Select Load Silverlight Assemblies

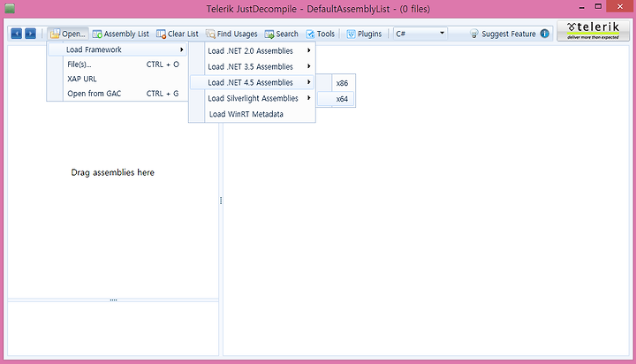tap(252, 98)
